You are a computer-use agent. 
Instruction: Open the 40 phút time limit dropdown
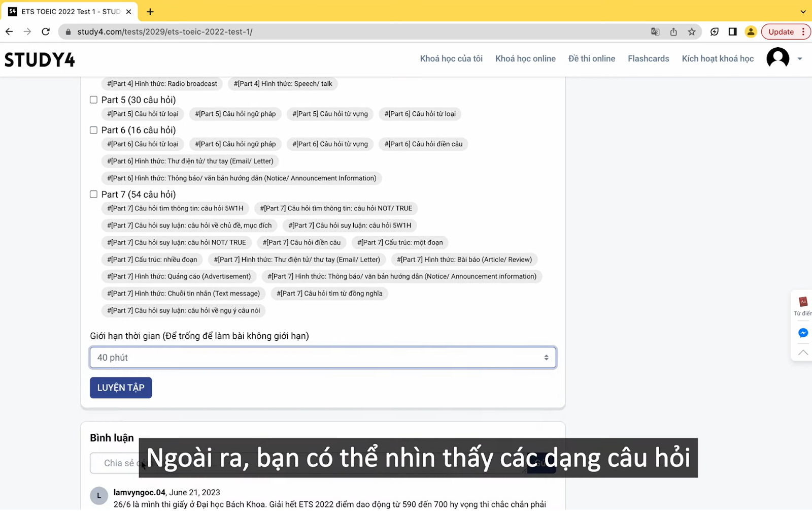coord(323,358)
